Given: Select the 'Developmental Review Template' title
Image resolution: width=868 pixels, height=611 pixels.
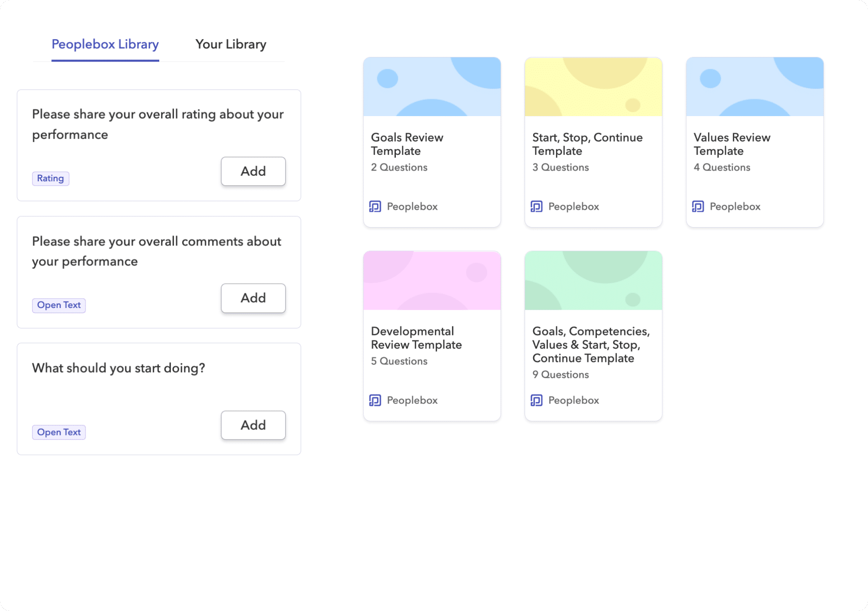Looking at the screenshot, I should coord(416,338).
